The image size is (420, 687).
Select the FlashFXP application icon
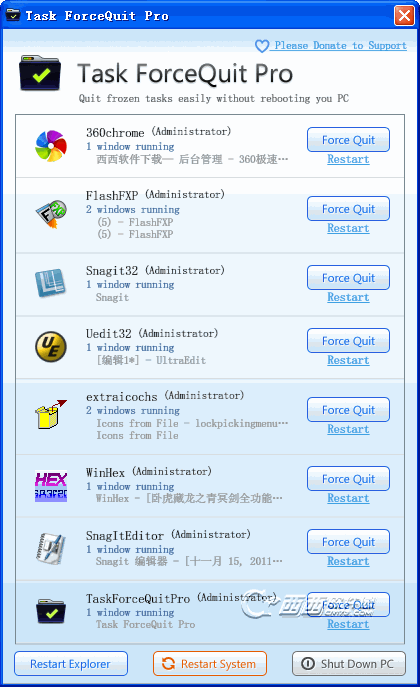[x=51, y=214]
